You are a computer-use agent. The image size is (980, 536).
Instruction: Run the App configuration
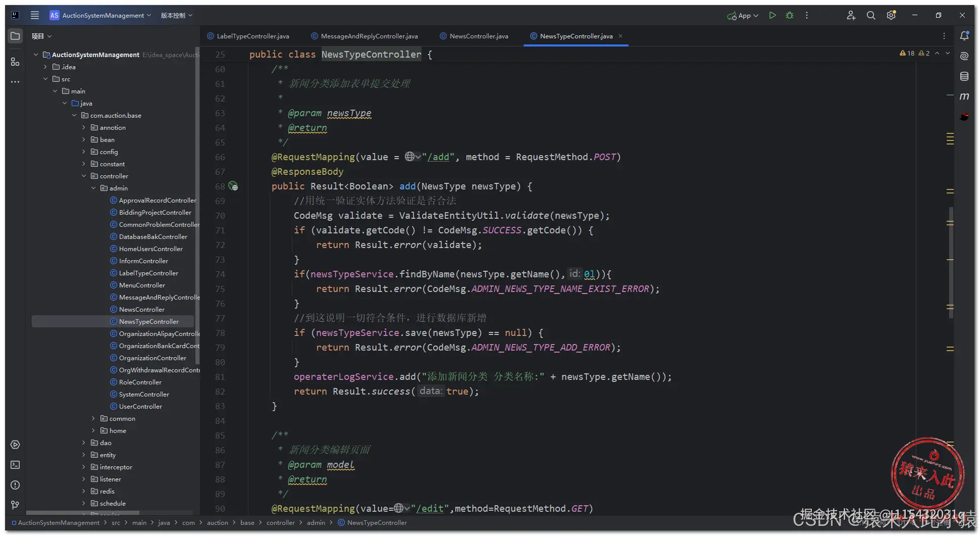[772, 15]
